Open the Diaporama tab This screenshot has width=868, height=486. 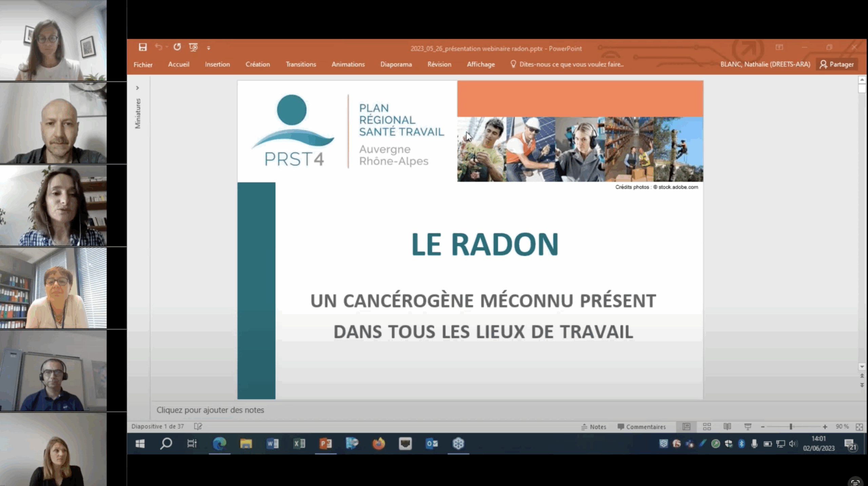coord(396,64)
